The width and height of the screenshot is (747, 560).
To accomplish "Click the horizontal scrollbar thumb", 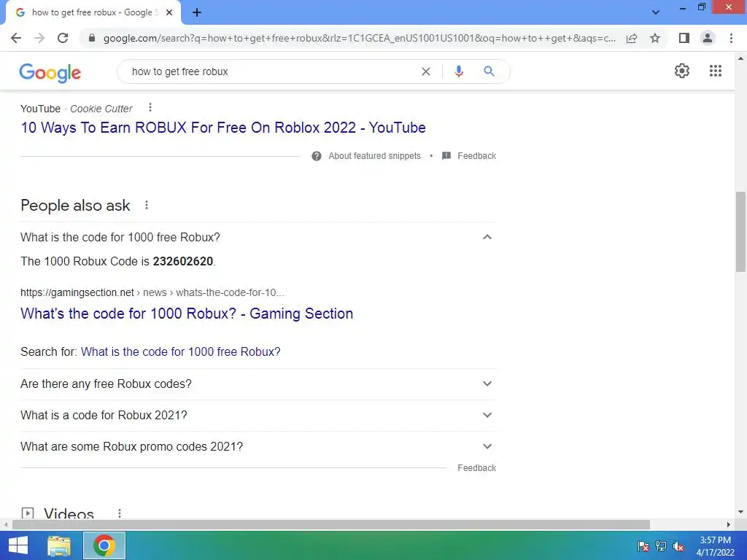I will pyautogui.click(x=331, y=524).
